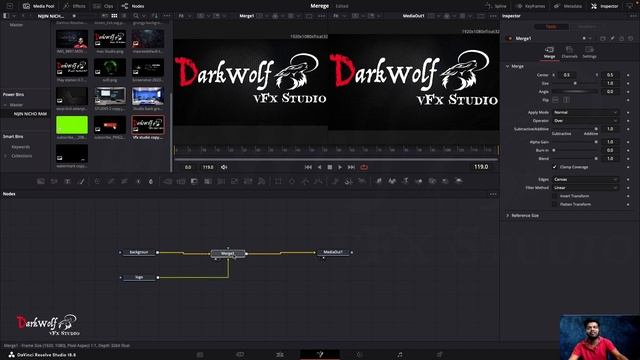640x360 pixels.
Task: Open media pool three-dots options menu
Action: click(x=167, y=16)
